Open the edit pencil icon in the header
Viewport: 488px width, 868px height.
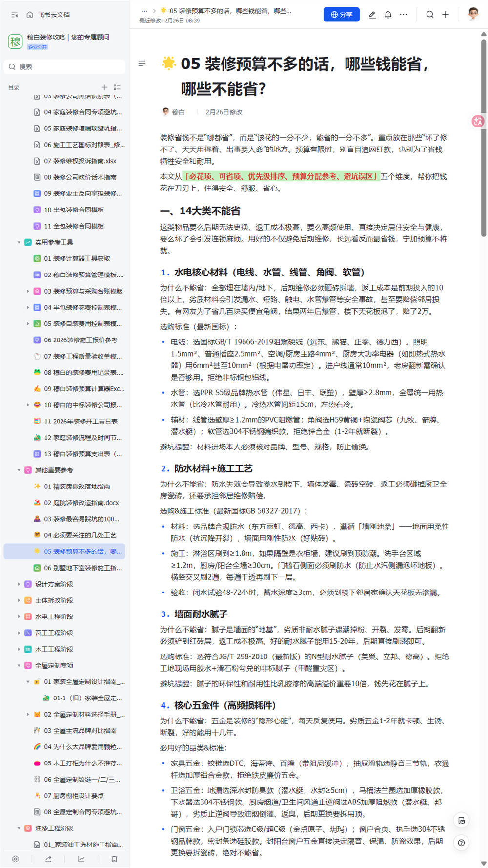tap(372, 15)
